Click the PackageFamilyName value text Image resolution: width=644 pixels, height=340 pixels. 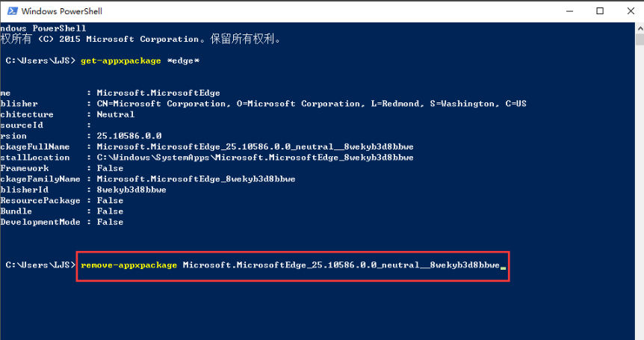196,179
